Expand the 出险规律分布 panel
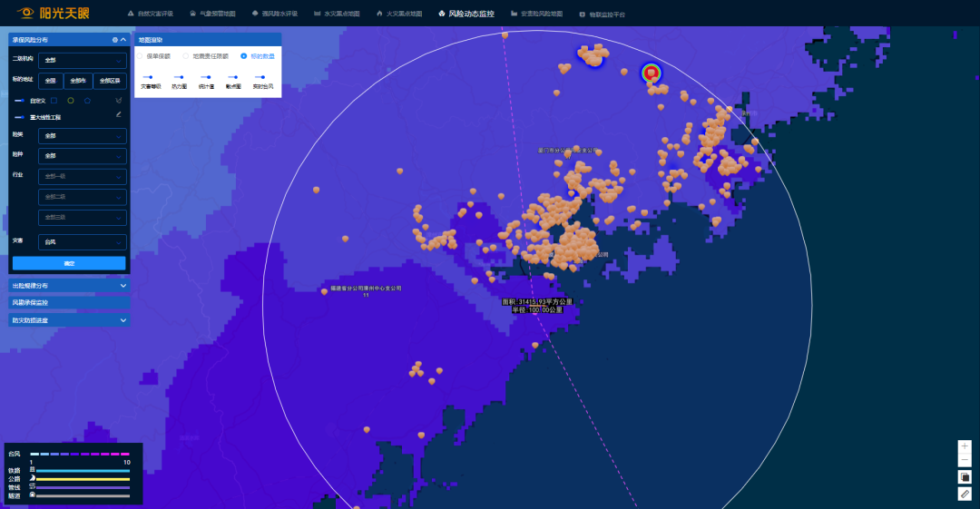This screenshot has width=980, height=509. [69, 286]
